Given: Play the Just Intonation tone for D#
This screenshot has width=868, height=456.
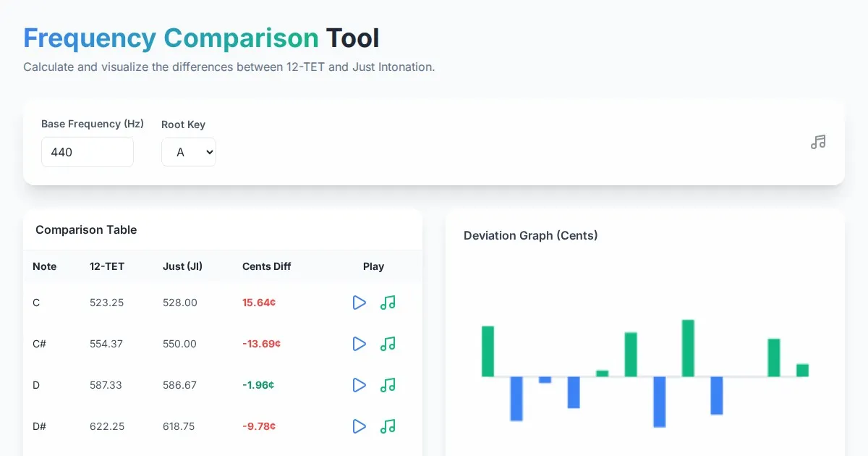Looking at the screenshot, I should coord(388,426).
